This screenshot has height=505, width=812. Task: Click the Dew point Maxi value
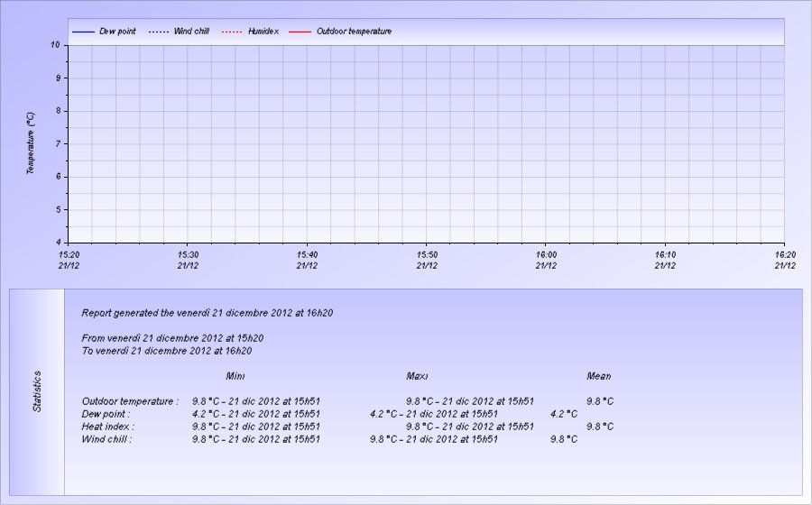434,414
